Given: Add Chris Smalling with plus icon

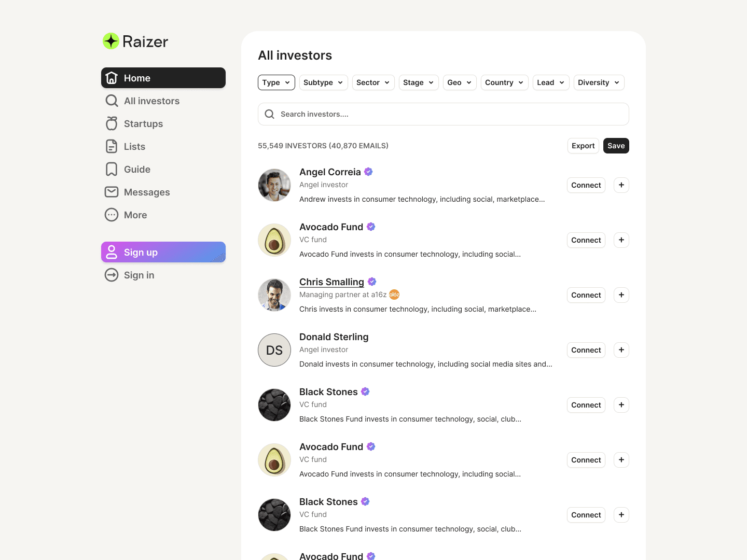Looking at the screenshot, I should coord(621,295).
